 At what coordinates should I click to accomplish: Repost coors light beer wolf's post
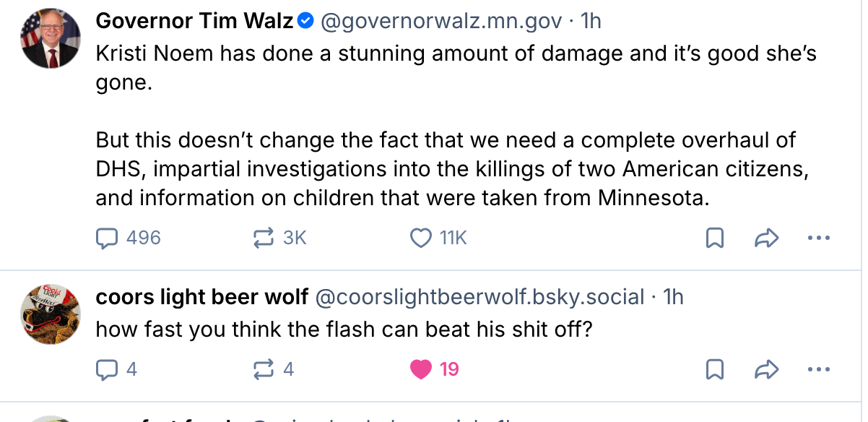264,369
